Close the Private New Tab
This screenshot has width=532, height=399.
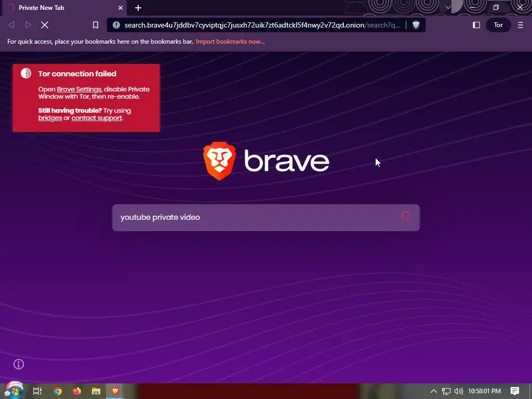121,7
